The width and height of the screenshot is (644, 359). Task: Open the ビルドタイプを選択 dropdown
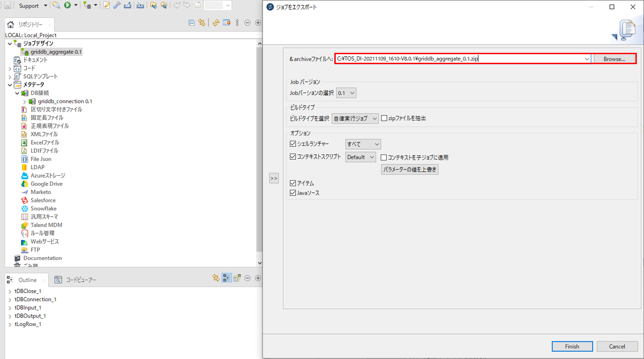click(355, 119)
